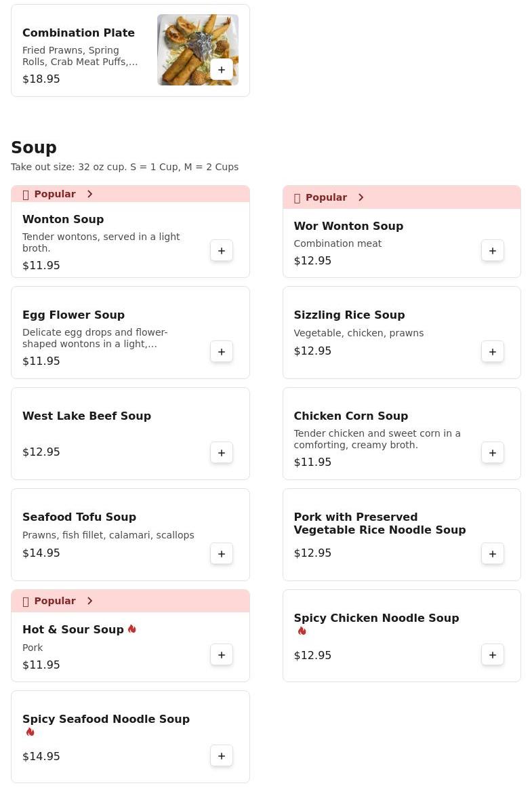Viewport: 532px width, 790px height.
Task: Add Wor Wonton Soup to cart
Action: pyautogui.click(x=493, y=251)
